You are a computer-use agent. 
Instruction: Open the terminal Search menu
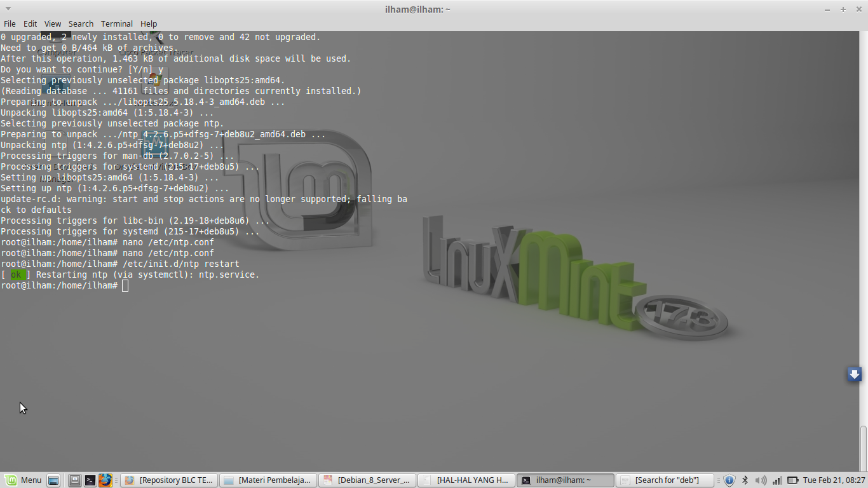click(81, 24)
